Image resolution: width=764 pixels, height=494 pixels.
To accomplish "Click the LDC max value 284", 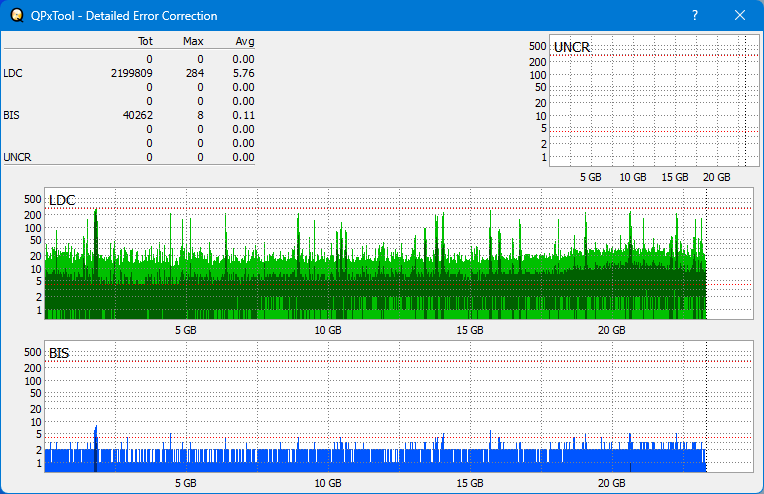I will click(194, 73).
